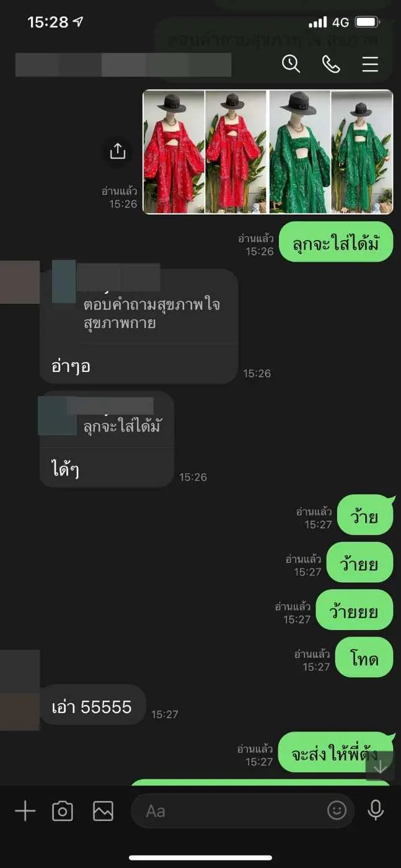Screen dimensions: 401x868
Task: Start a voice call with phone icon
Action: click(331, 64)
